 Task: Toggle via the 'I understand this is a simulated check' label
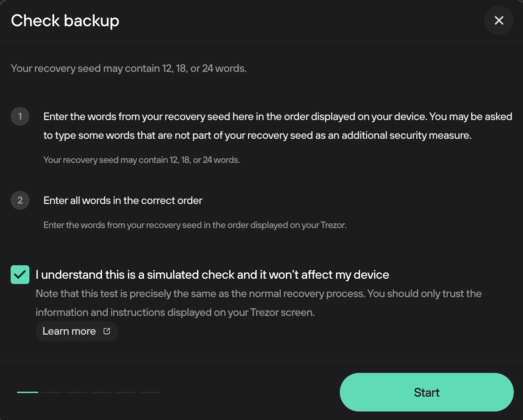pos(212,275)
